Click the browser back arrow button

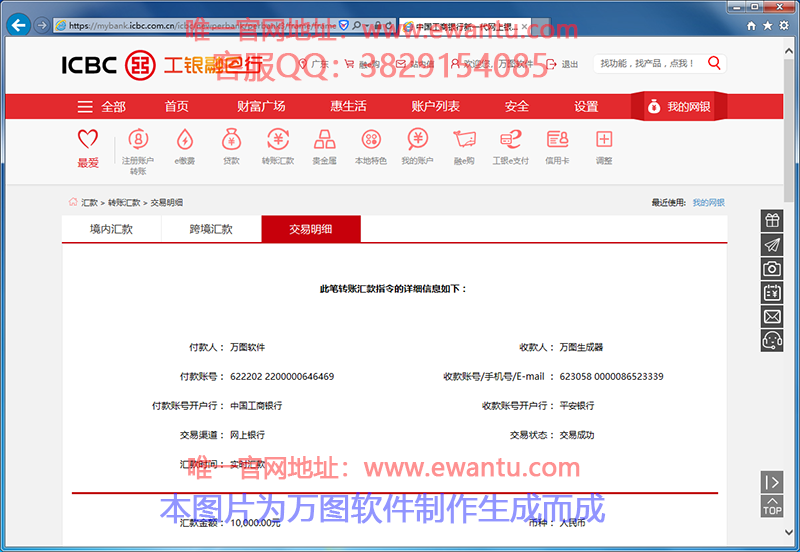[x=18, y=24]
